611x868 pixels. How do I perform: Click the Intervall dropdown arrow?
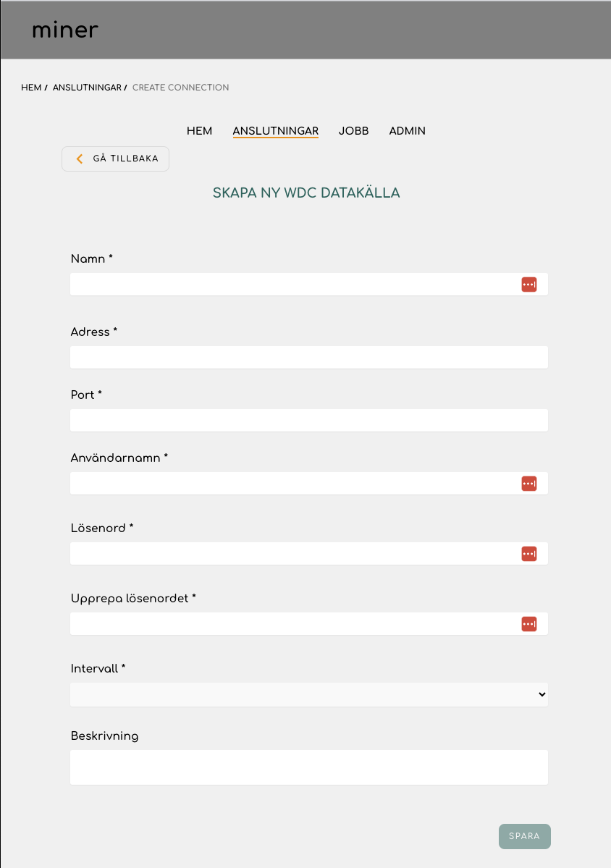(x=542, y=694)
